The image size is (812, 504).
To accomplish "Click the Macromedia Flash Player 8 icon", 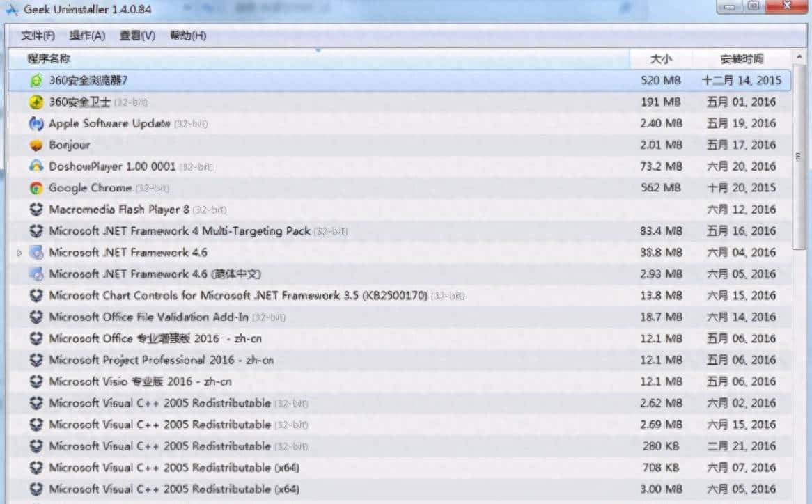I will (x=36, y=210).
